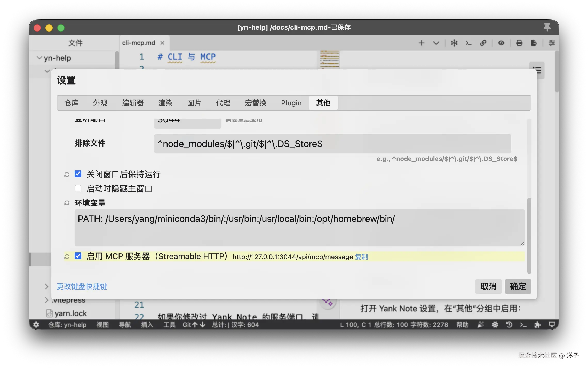The width and height of the screenshot is (588, 368).
Task: Click the 确定 button
Action: [518, 286]
